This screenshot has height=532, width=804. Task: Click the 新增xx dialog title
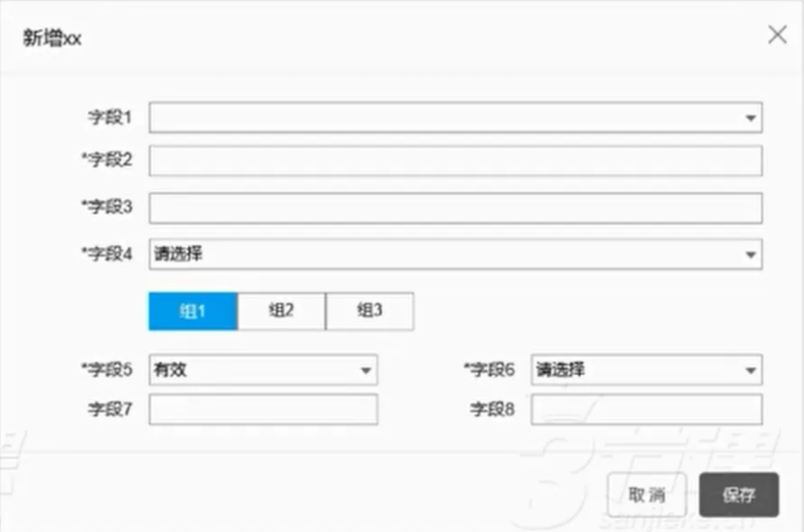[52, 39]
